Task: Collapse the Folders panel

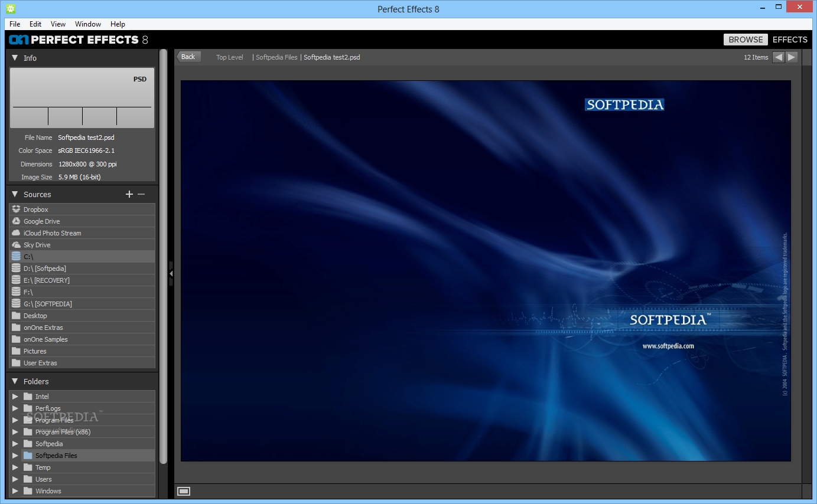Action: tap(15, 381)
